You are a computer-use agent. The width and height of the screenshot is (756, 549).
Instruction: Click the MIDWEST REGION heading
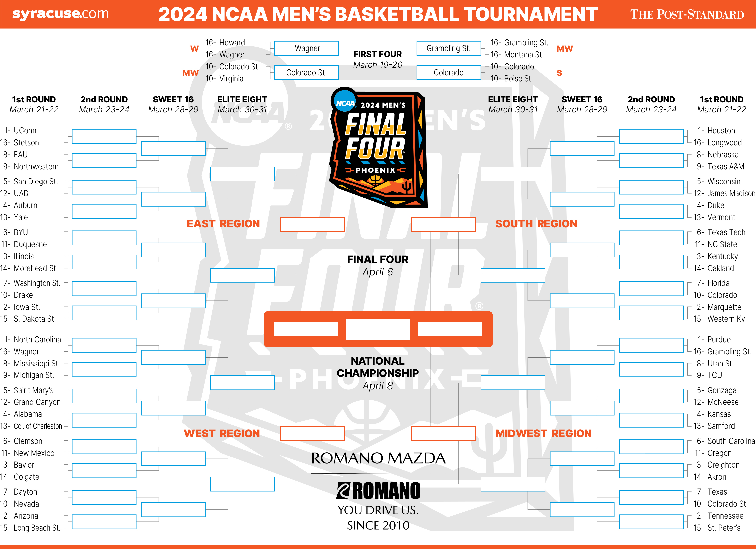[x=543, y=433]
